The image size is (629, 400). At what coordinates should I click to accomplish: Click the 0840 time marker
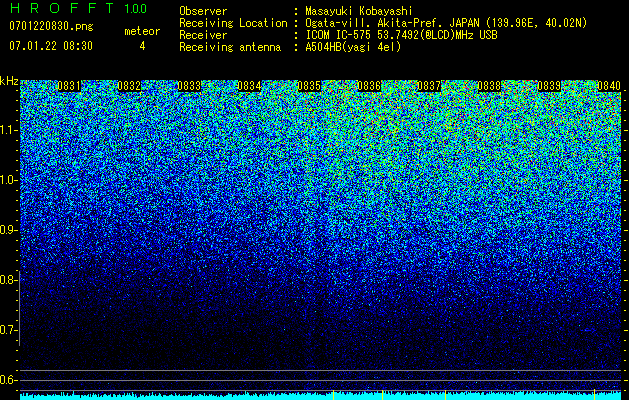pos(609,86)
